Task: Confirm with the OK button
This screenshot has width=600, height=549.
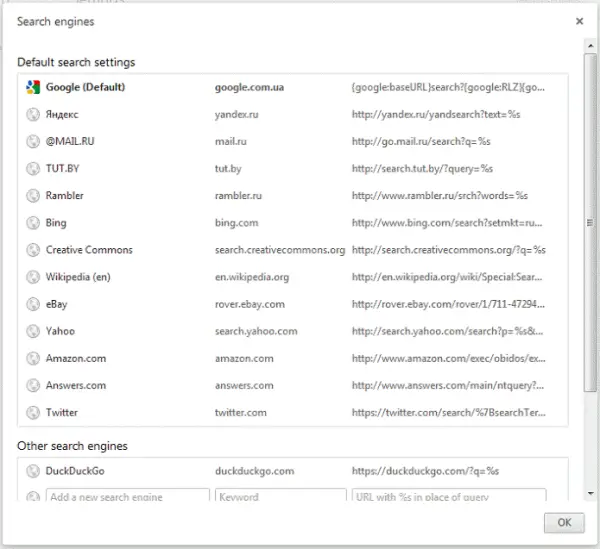Action: pyautogui.click(x=564, y=523)
